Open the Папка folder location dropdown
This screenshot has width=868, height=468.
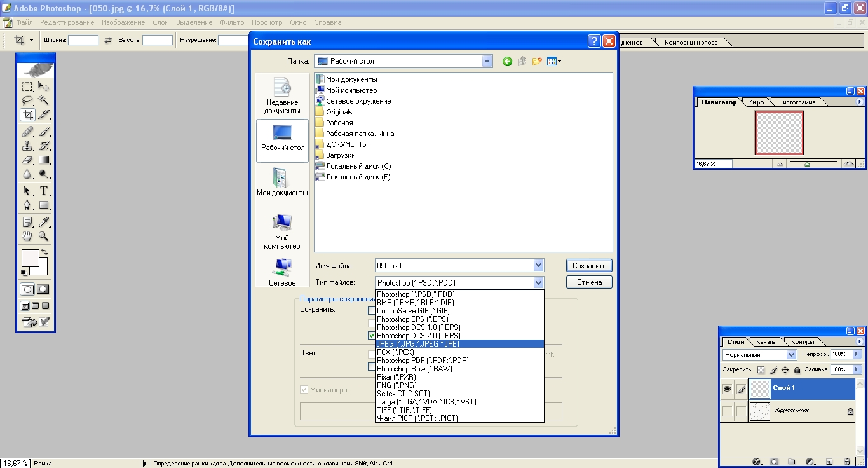[487, 62]
